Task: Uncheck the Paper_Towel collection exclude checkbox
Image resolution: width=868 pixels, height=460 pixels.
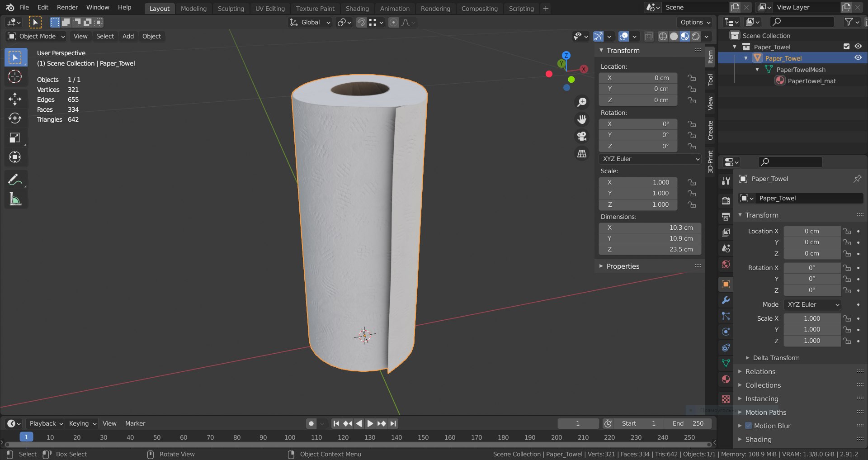Action: (847, 47)
